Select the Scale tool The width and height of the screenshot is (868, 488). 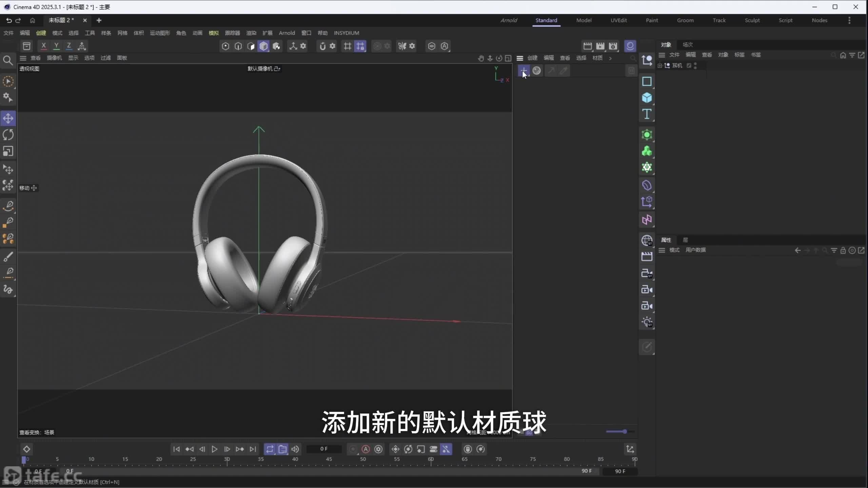(8, 151)
